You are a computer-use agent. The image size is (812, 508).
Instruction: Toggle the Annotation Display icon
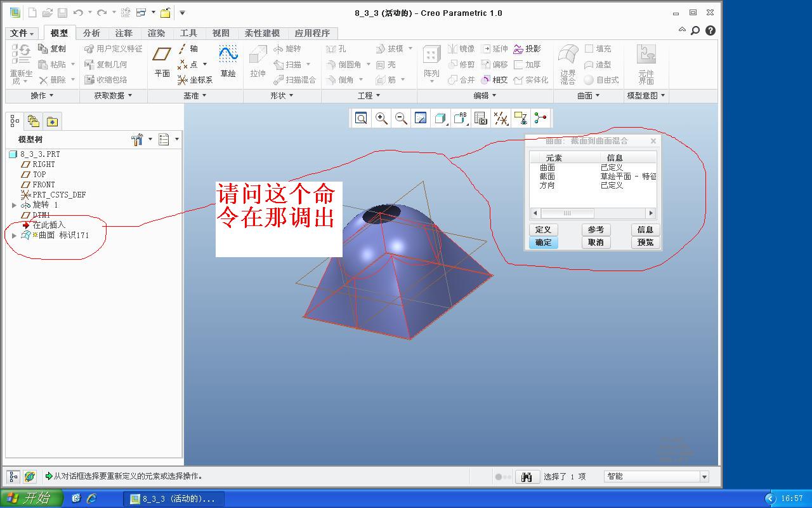click(521, 118)
